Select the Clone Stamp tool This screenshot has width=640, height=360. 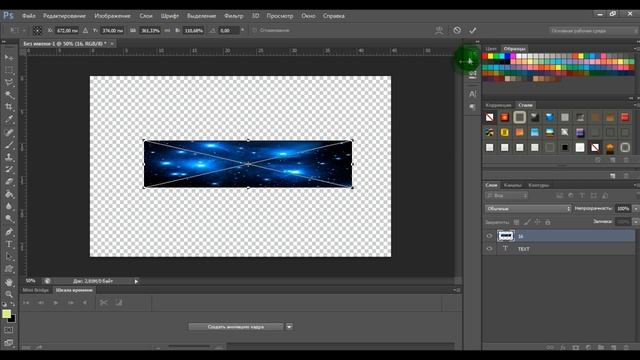pos(9,157)
